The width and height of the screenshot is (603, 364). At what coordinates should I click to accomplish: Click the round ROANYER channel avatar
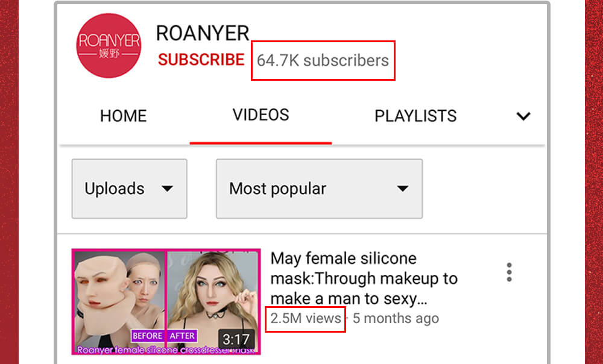(x=109, y=46)
